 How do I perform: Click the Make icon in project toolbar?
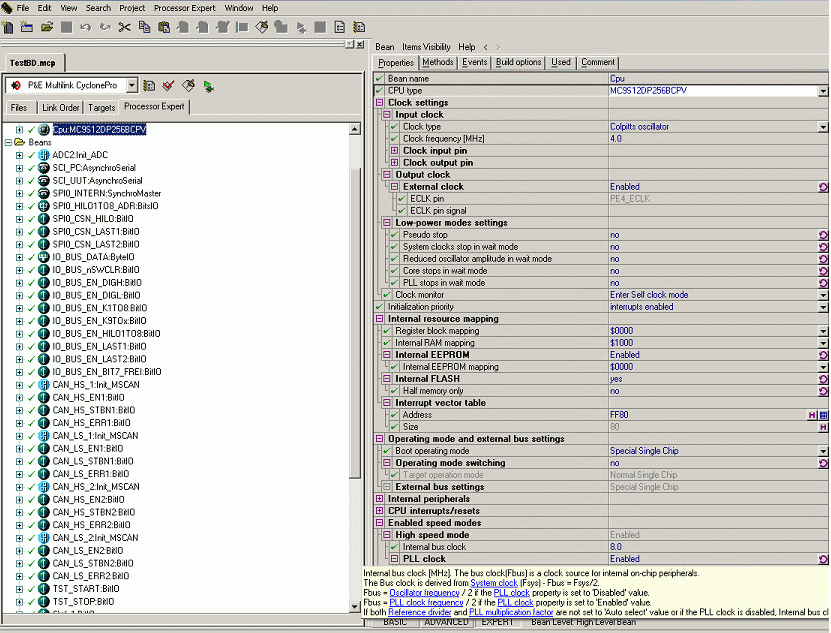pyautogui.click(x=188, y=86)
